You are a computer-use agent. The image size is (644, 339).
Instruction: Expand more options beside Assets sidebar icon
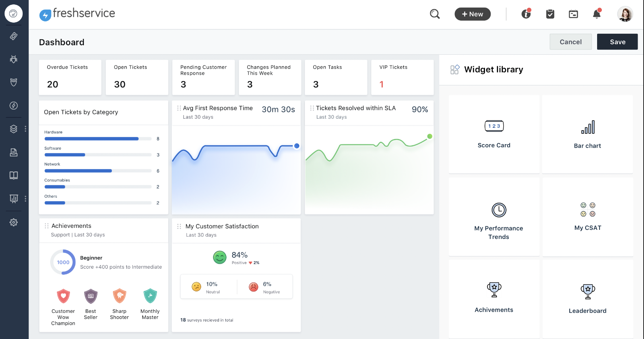click(25, 129)
